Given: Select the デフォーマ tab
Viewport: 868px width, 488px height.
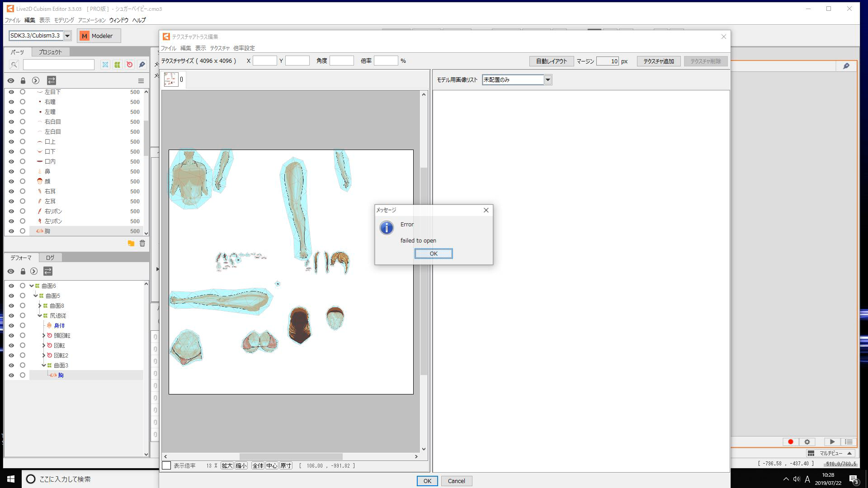Looking at the screenshot, I should coord(21,258).
